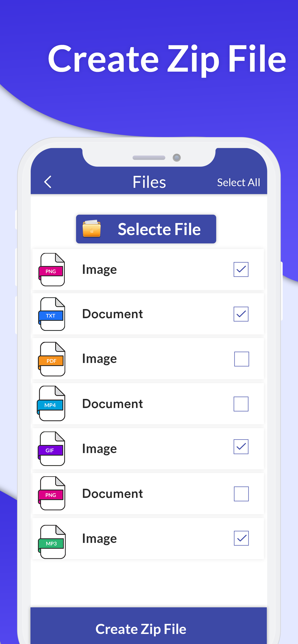298x644 pixels.
Task: Check the Image checkbox next to PDF
Action: point(241,359)
